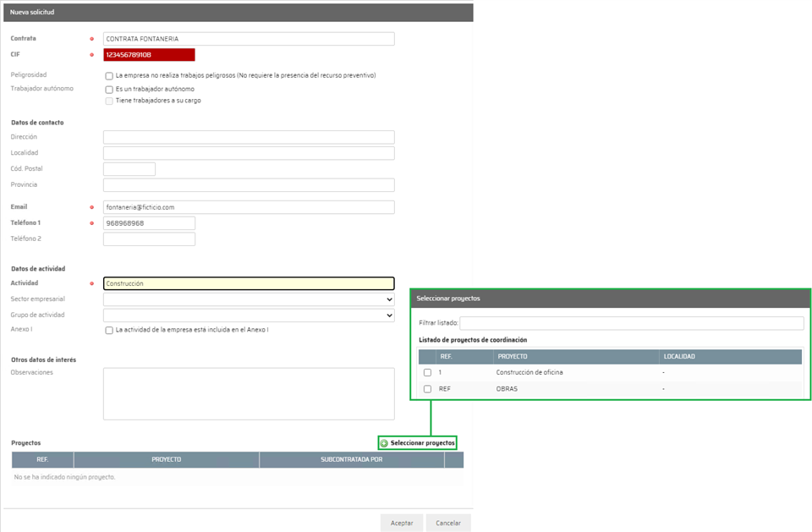Open the Sector empresarial dropdown
This screenshot has width=812, height=532.
pyautogui.click(x=249, y=299)
